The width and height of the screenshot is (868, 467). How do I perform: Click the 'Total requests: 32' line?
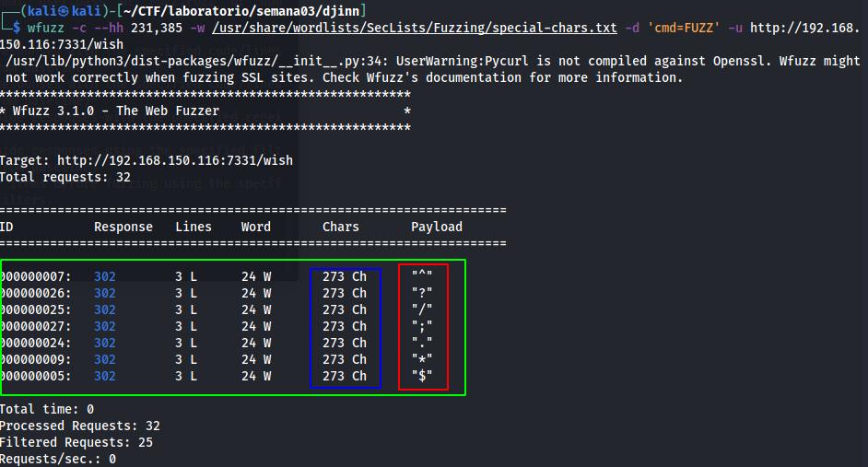(65, 177)
